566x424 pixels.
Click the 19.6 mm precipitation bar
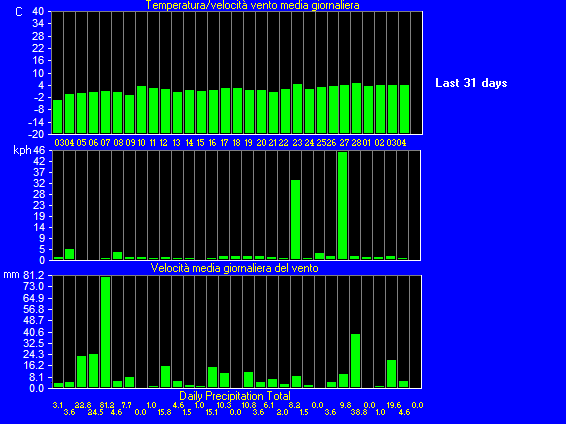pyautogui.click(x=391, y=373)
